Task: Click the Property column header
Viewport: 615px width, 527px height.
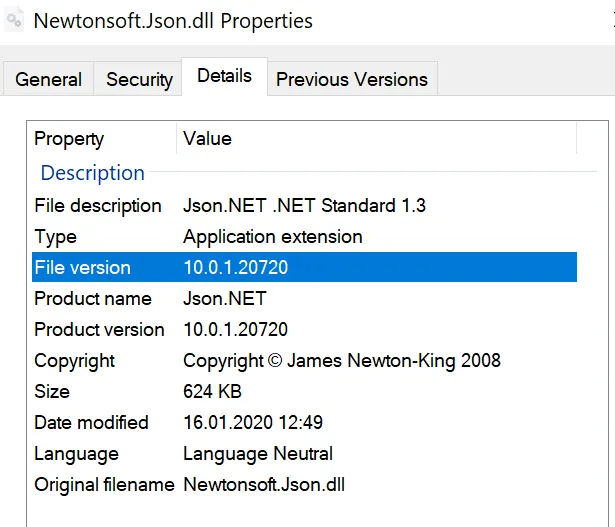Action: point(69,139)
